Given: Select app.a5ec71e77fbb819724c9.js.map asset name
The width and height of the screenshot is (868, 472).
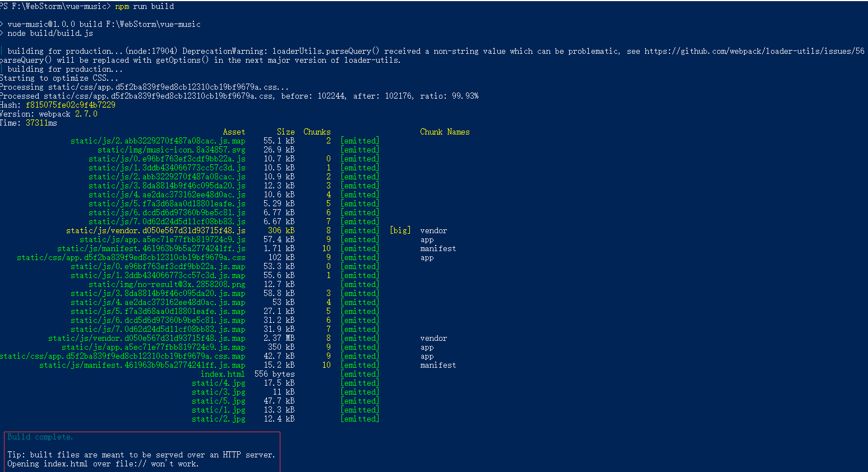Looking at the screenshot, I should (x=154, y=347).
